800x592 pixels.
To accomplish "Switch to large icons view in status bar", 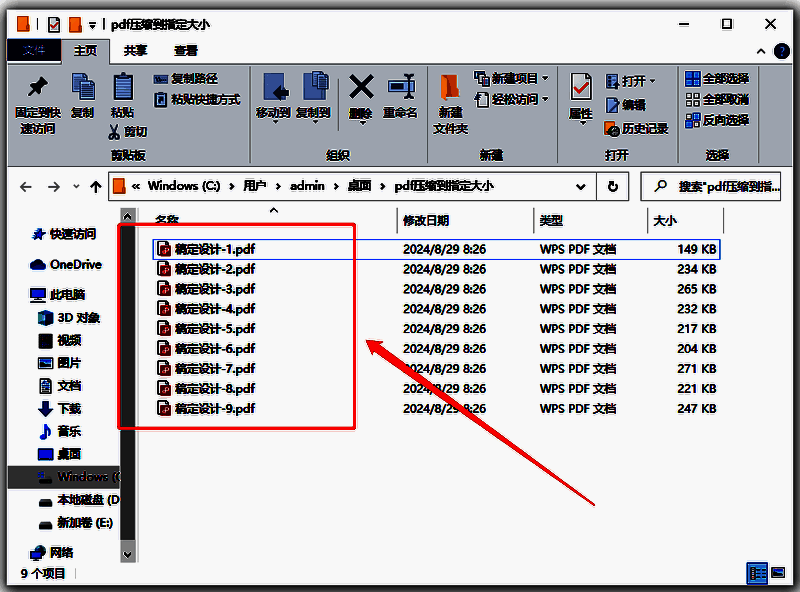I will pos(780,573).
